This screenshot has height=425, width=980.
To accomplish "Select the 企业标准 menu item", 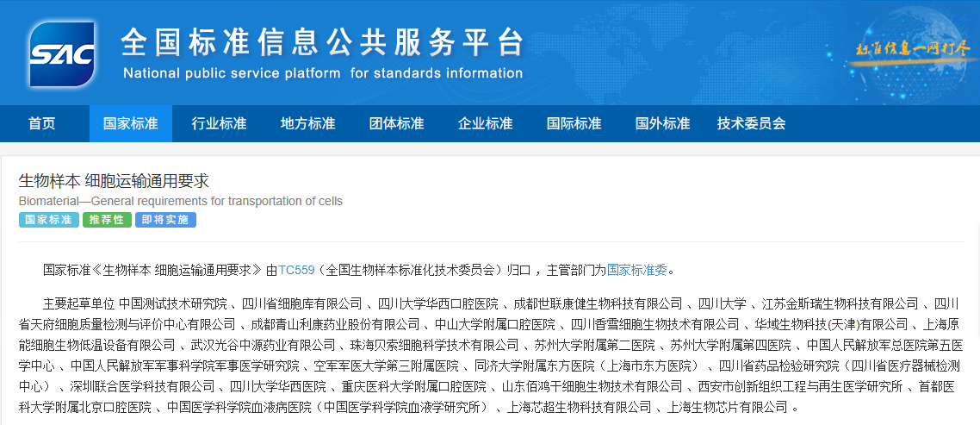I will pos(485,123).
